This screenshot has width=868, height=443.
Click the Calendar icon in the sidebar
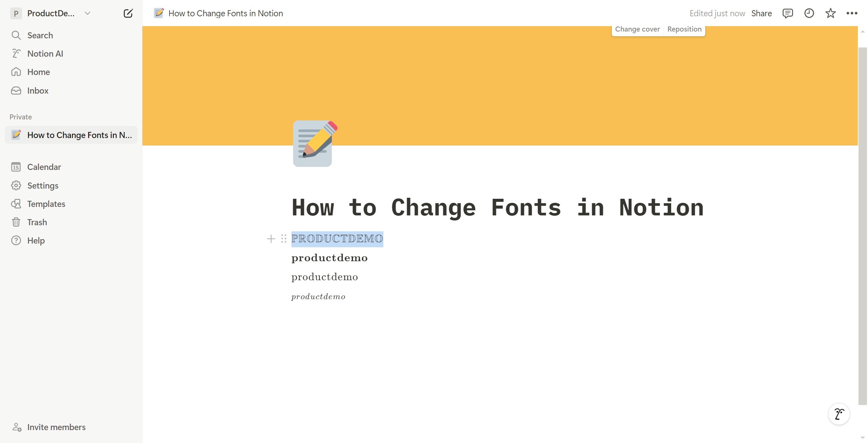click(16, 167)
